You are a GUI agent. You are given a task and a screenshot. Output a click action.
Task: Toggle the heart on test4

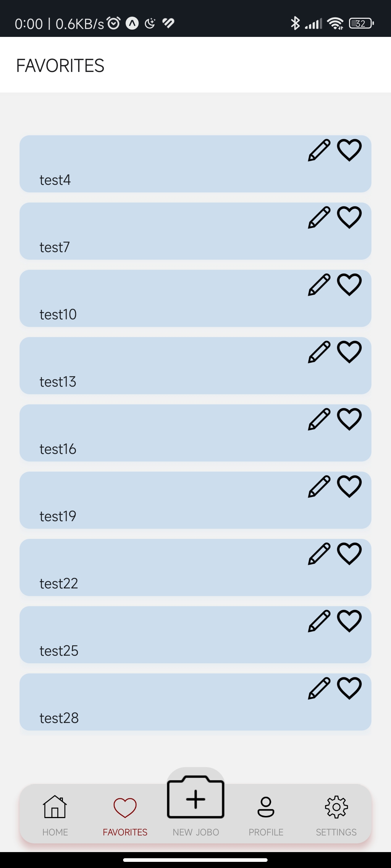349,149
